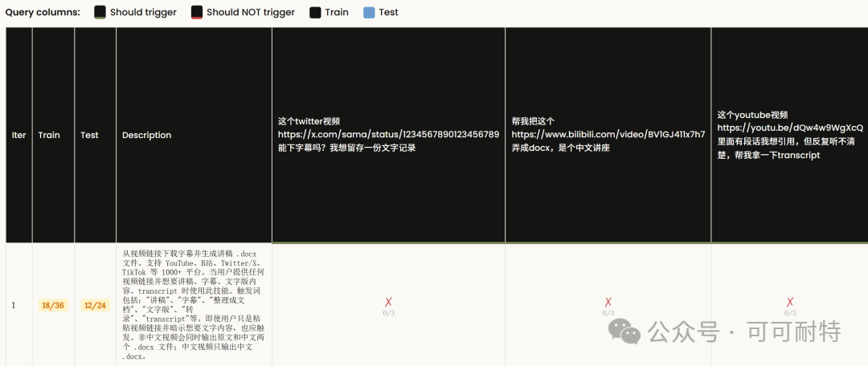Click the red X result under youtube query

click(790, 302)
